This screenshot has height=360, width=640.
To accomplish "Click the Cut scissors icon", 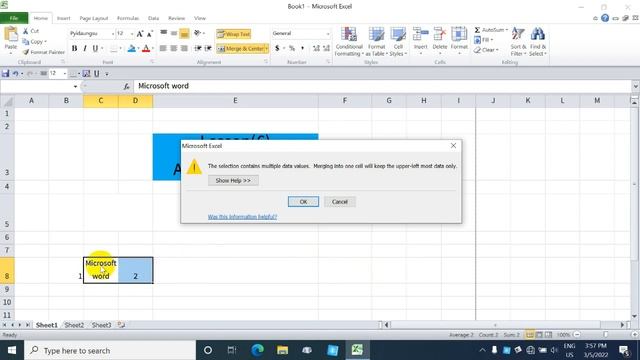I will [x=26, y=31].
